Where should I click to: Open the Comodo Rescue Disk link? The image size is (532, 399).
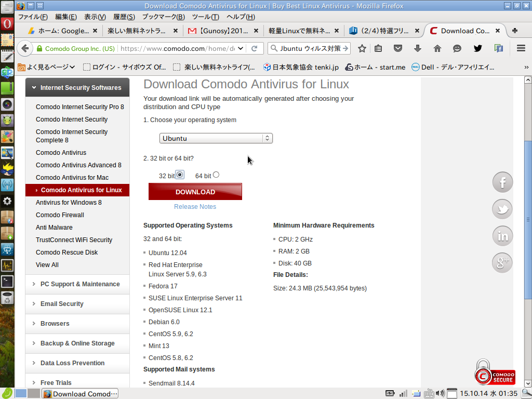[67, 252]
